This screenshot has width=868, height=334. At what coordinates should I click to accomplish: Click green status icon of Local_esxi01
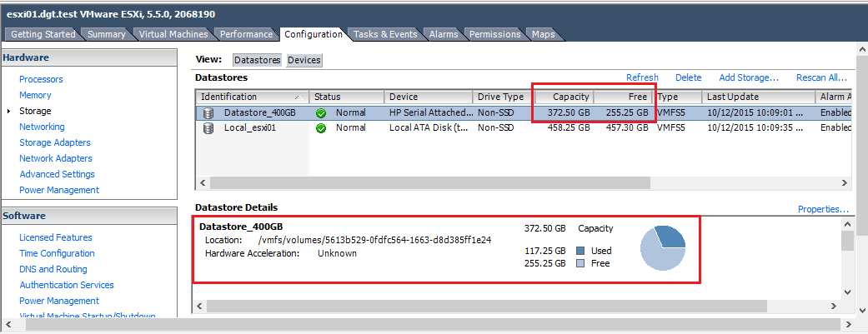click(x=320, y=128)
